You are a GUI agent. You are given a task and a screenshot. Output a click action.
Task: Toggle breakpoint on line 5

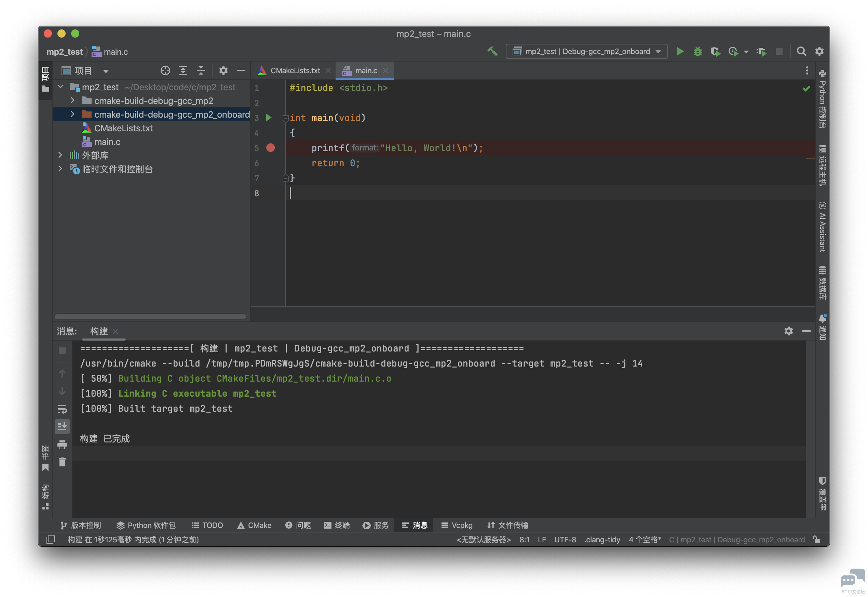[270, 148]
